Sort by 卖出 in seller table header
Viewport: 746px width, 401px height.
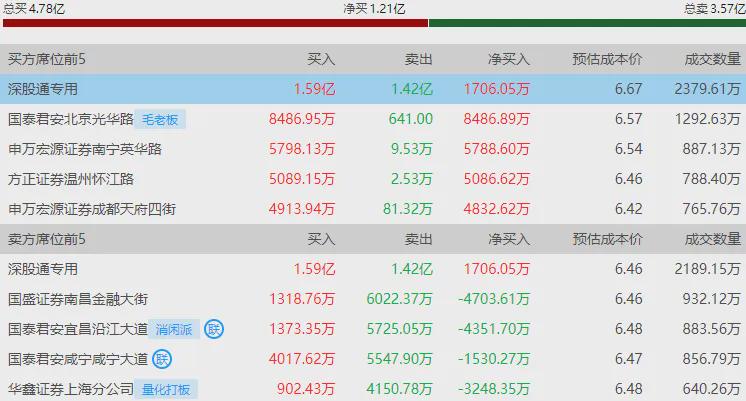click(419, 239)
